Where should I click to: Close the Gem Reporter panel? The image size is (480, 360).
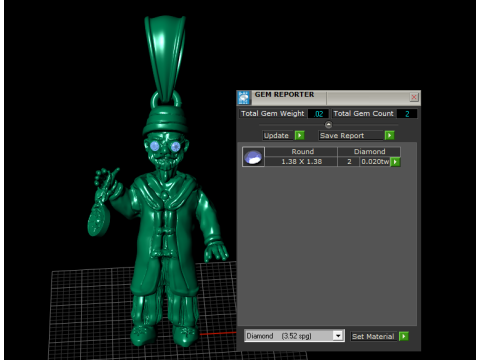[x=414, y=97]
